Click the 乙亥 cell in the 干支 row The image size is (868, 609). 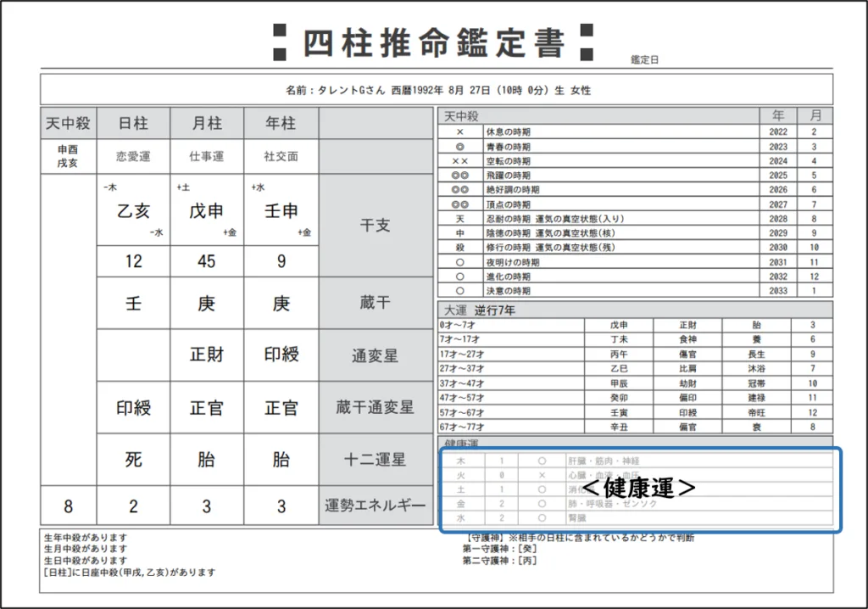coord(133,211)
